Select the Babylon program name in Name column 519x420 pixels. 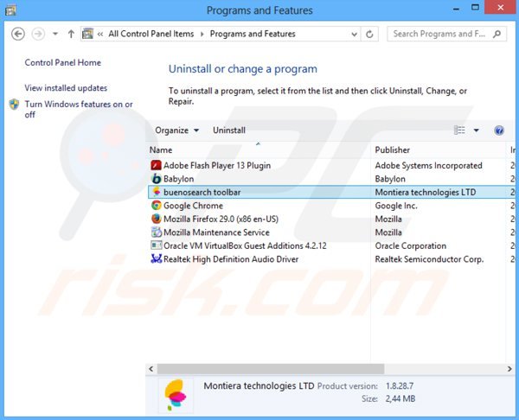click(x=179, y=179)
